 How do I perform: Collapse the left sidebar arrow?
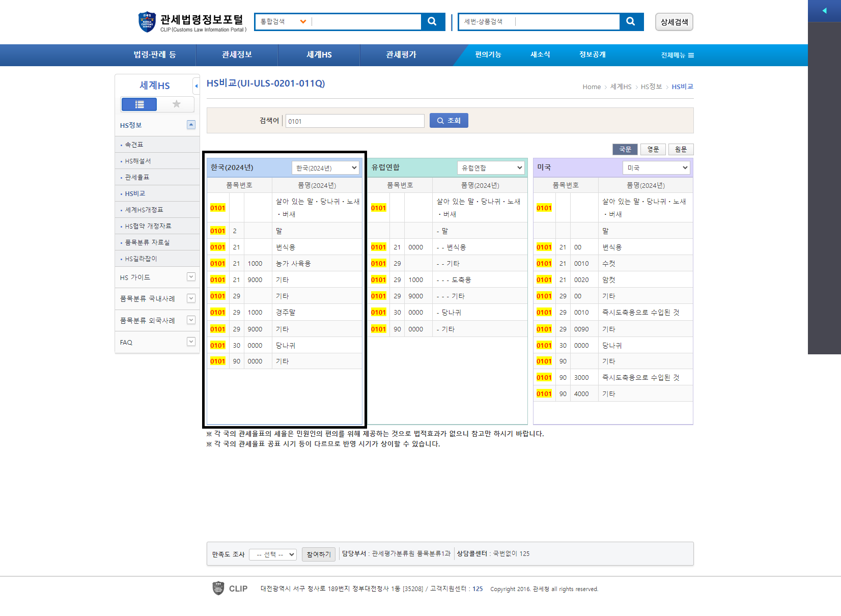(x=196, y=86)
